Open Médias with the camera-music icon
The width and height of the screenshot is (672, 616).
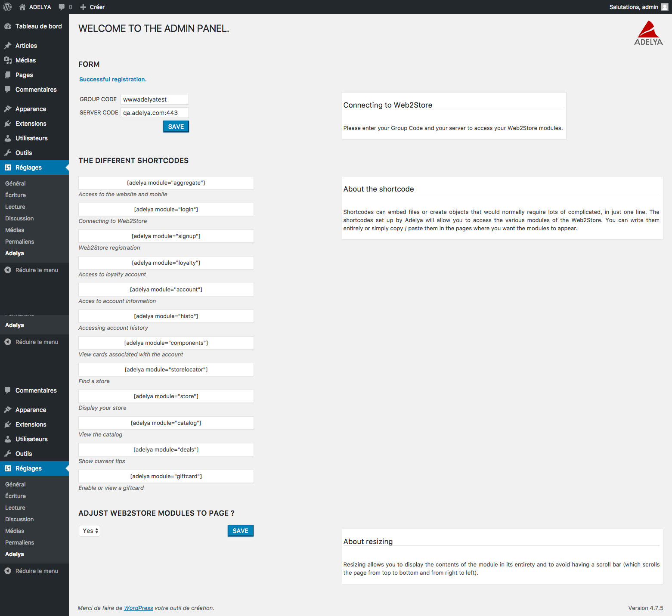8,60
